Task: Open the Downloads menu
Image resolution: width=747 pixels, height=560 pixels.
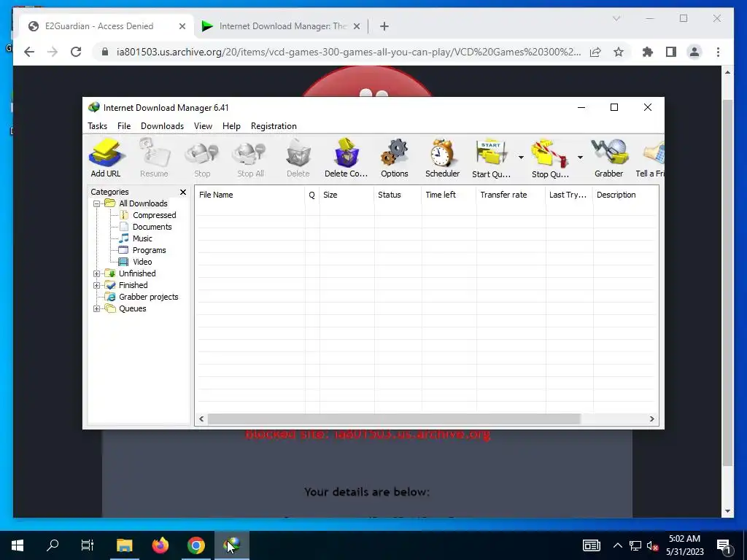Action: pyautogui.click(x=162, y=126)
